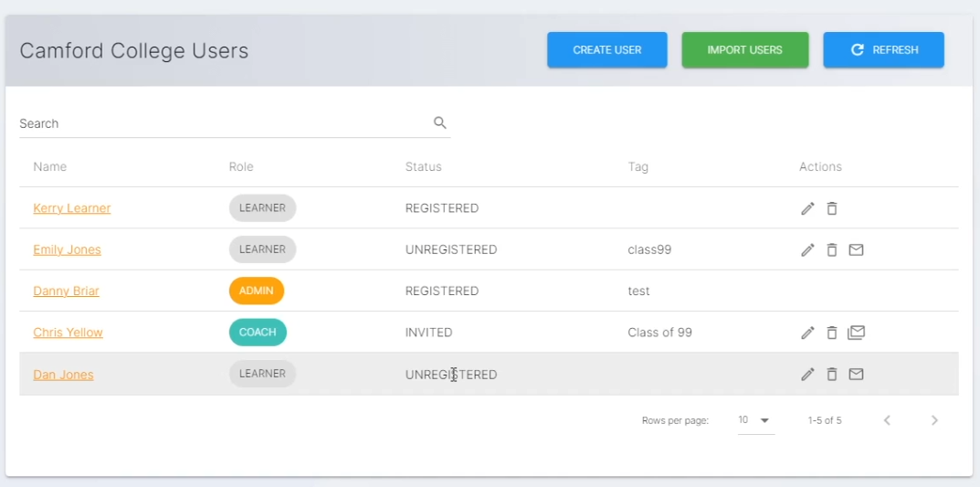The width and height of the screenshot is (980, 487).
Task: Resend invitation to Chris Yellow
Action: [x=856, y=333]
